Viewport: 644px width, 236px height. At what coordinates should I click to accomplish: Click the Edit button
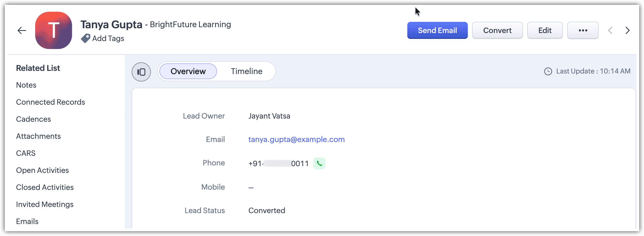[x=545, y=30]
